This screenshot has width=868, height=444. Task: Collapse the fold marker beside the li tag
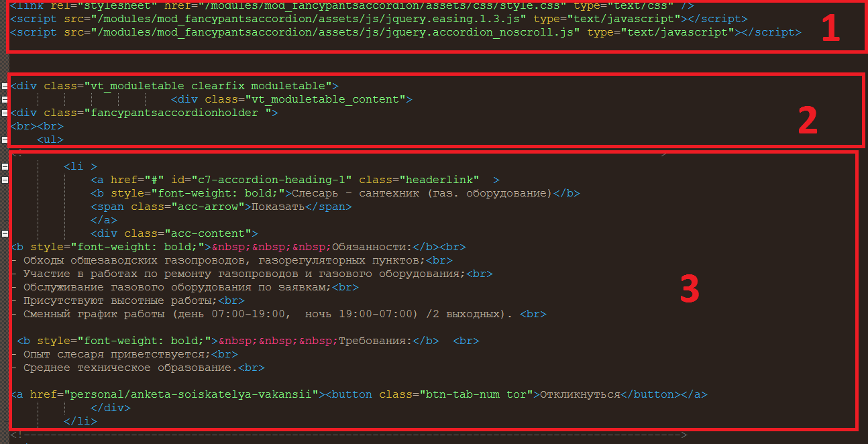pos(5,166)
